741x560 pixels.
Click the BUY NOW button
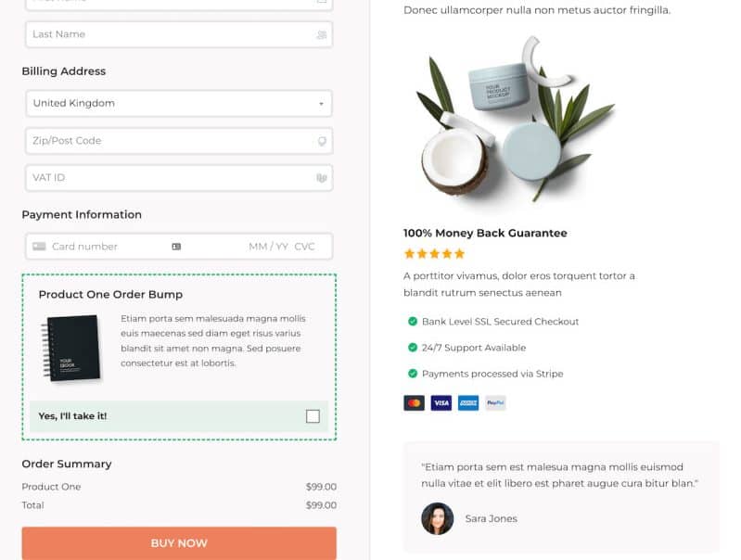pos(179,543)
